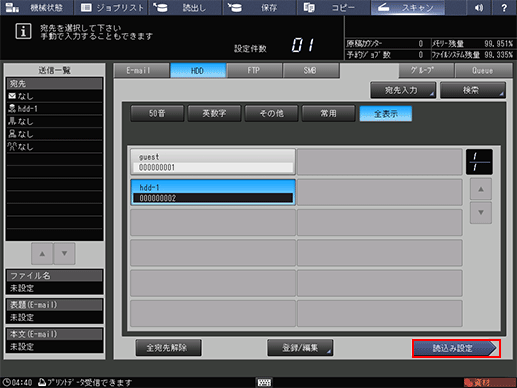Open 機械状態 machine status screen
Screen dimensions: 517x388
click(x=36, y=7)
